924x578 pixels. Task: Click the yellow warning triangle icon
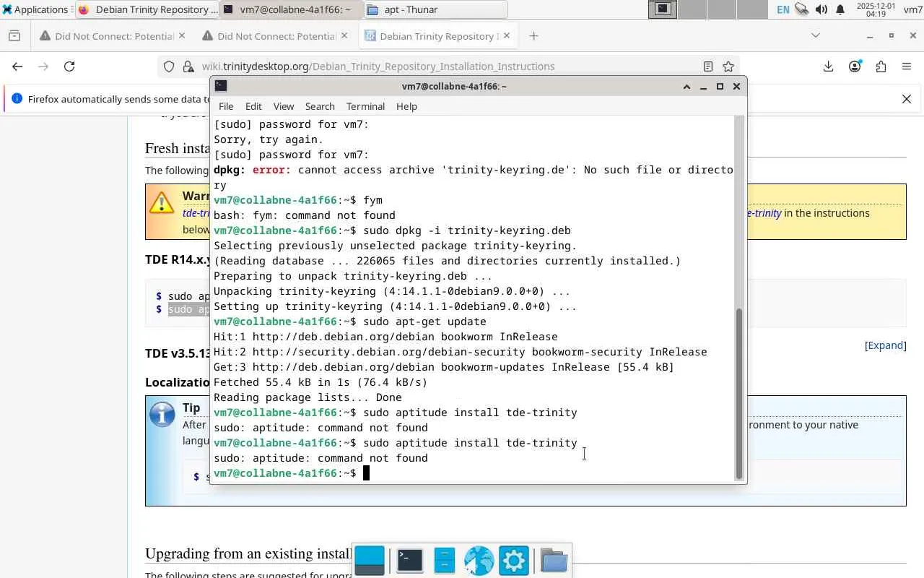(x=162, y=202)
